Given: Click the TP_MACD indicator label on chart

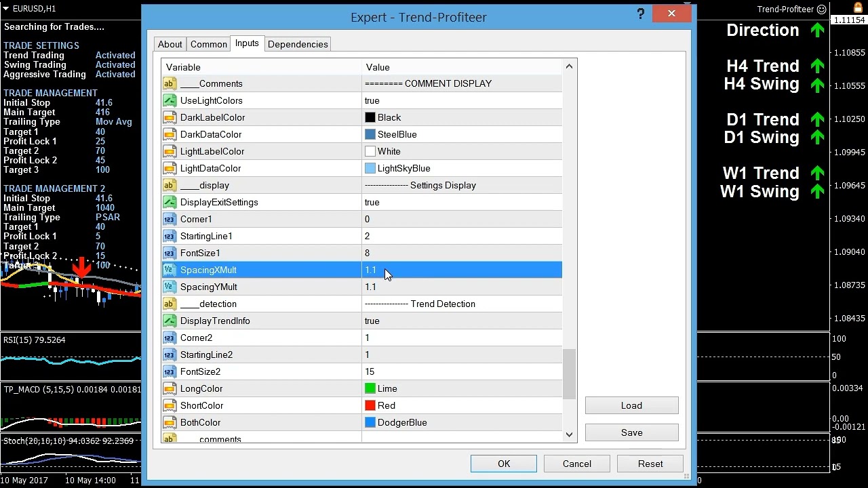Looking at the screenshot, I should click(x=72, y=389).
